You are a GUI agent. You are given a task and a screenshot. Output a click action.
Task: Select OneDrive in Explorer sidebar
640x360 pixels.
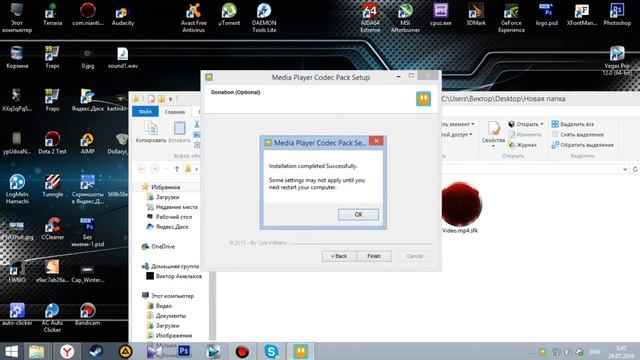158,247
